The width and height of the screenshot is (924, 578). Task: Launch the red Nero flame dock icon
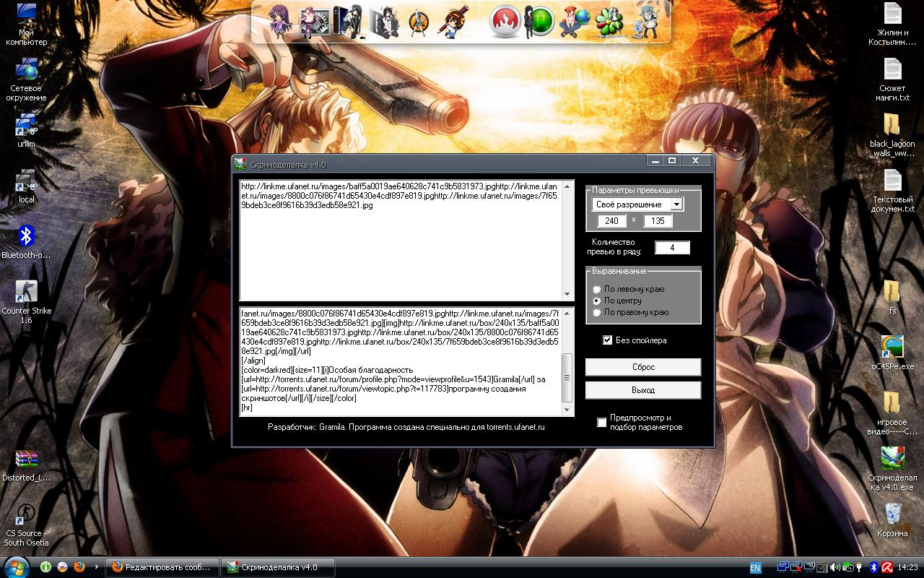click(505, 22)
